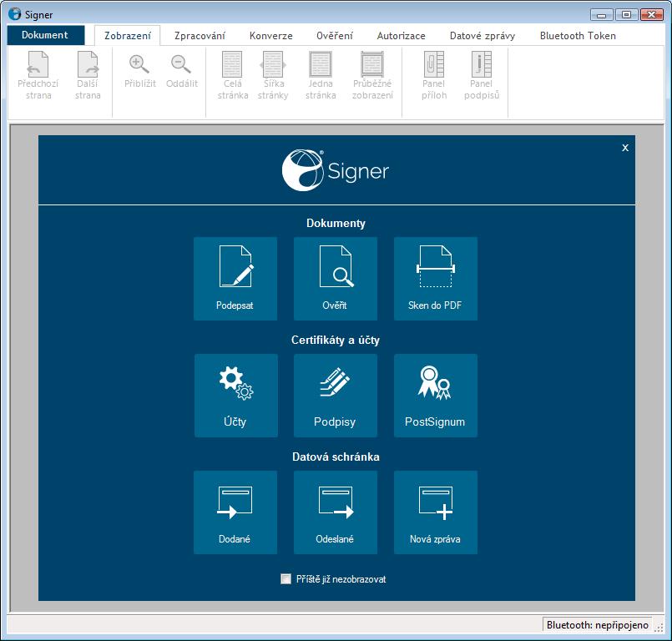Close the Signer application window

[651, 14]
